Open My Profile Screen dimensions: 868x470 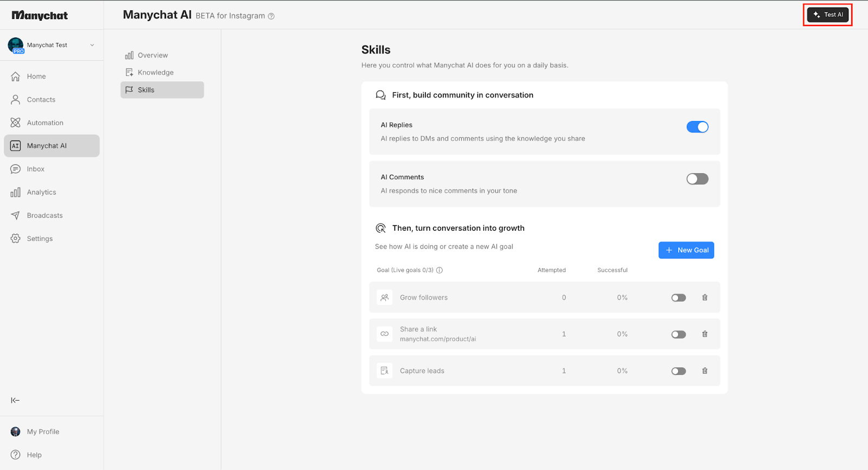43,432
